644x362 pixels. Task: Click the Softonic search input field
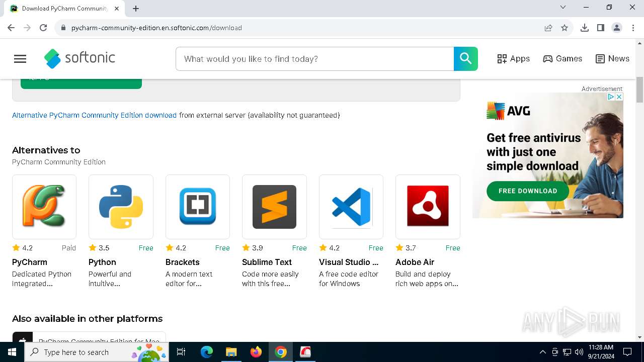(x=314, y=59)
